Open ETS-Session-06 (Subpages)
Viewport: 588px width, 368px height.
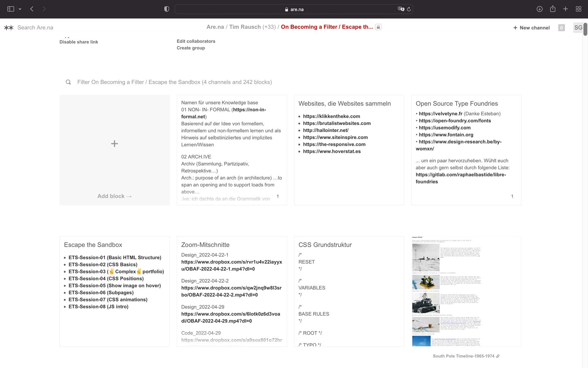tap(101, 293)
